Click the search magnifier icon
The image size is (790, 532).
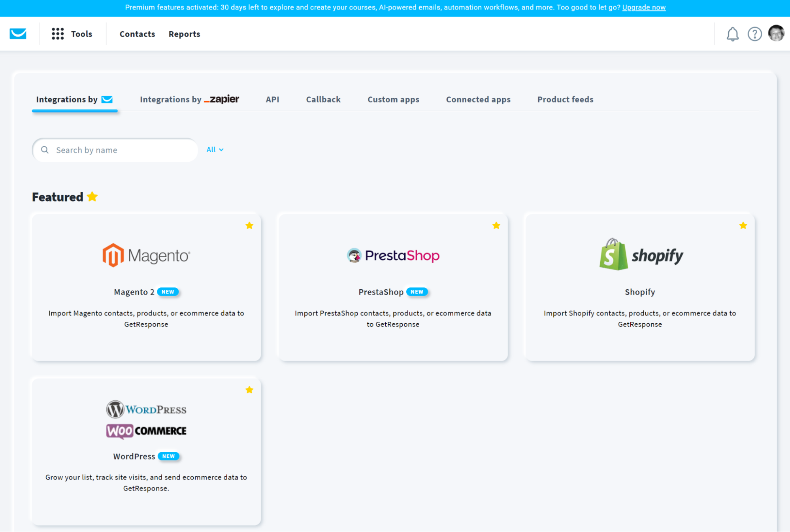click(45, 150)
